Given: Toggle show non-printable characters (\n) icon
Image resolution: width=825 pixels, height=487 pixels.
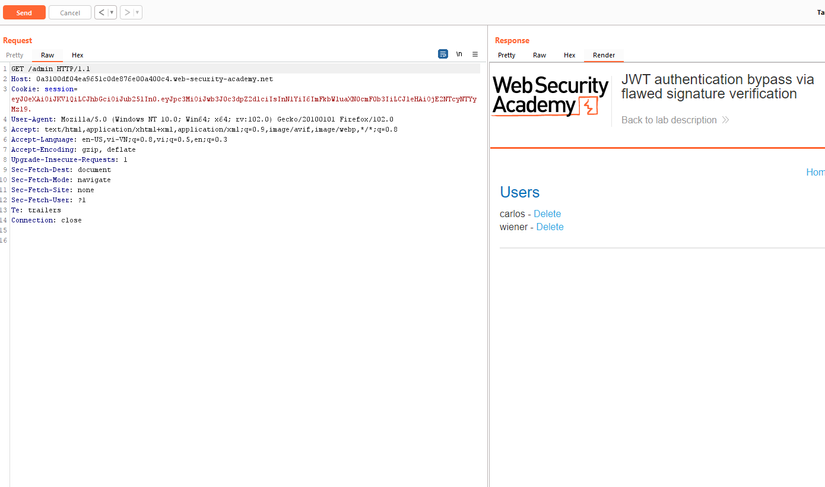Looking at the screenshot, I should pyautogui.click(x=459, y=54).
